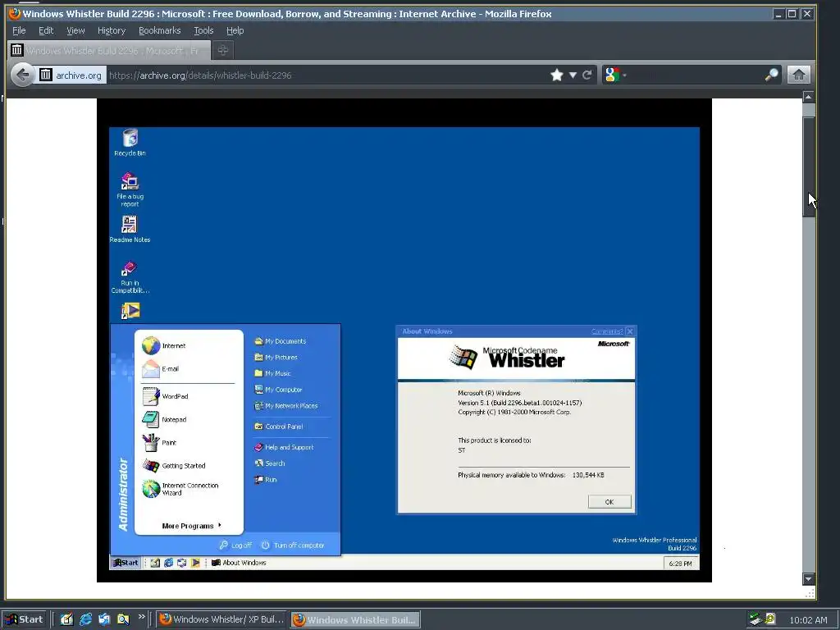This screenshot has height=630, width=840.
Task: Click the archive.org site identity badge
Action: tap(71, 75)
